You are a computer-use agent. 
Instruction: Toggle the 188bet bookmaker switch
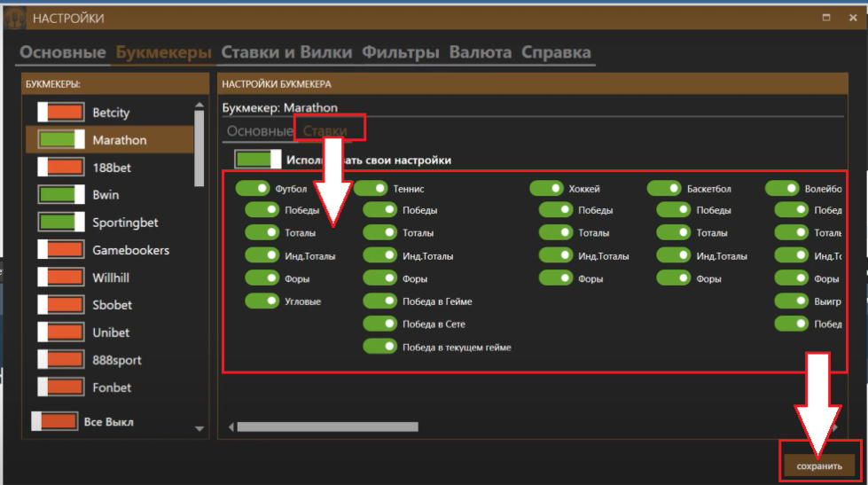[61, 168]
